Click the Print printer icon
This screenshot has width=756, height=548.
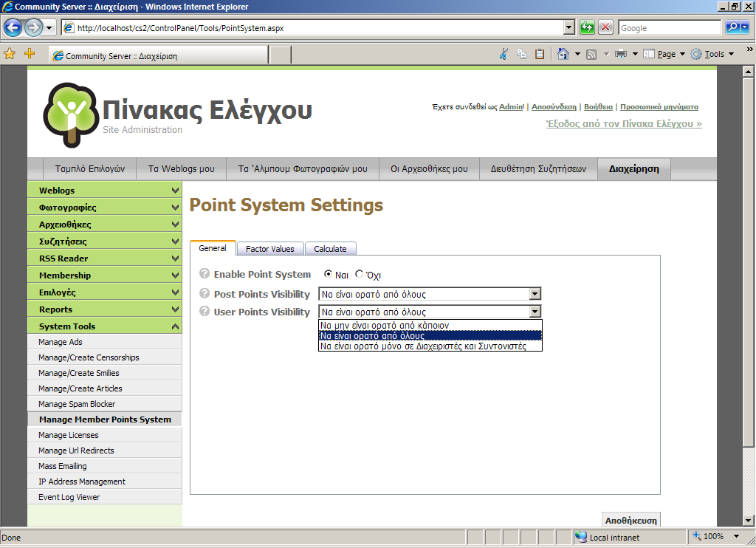click(621, 54)
